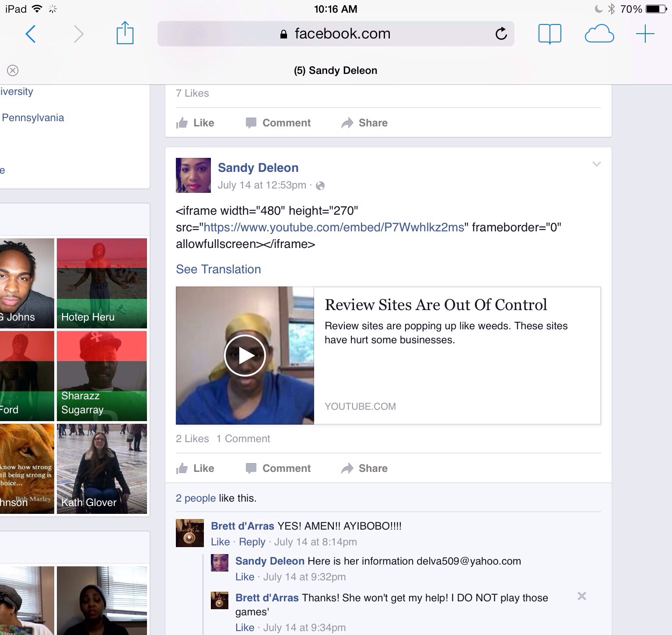Open Sharazz Sugarray friend tile
This screenshot has width=672, height=635.
click(x=102, y=376)
